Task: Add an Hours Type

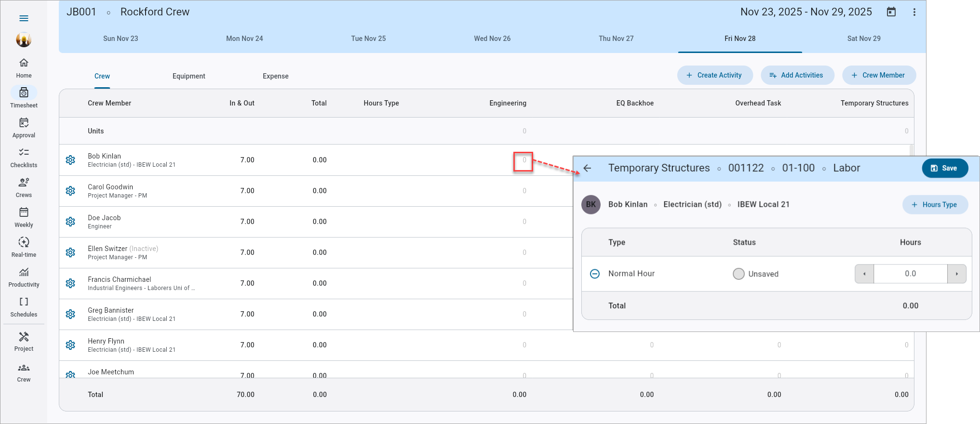Action: [x=935, y=205]
